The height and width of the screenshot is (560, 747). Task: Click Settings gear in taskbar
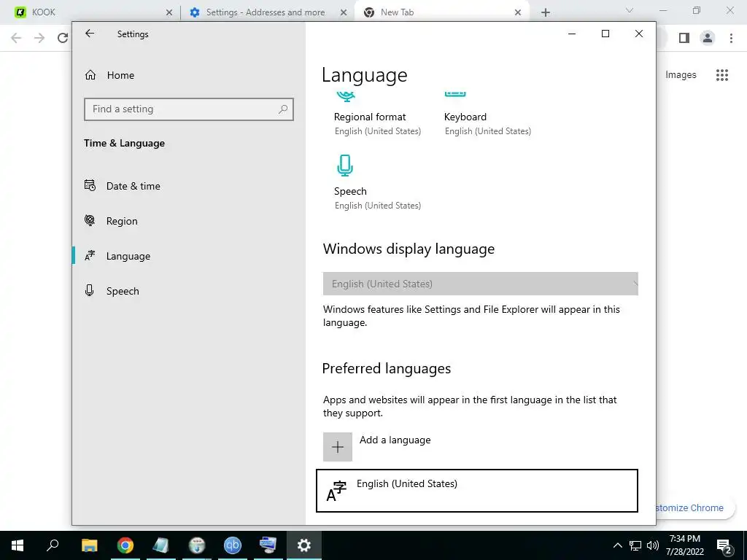[x=304, y=545]
